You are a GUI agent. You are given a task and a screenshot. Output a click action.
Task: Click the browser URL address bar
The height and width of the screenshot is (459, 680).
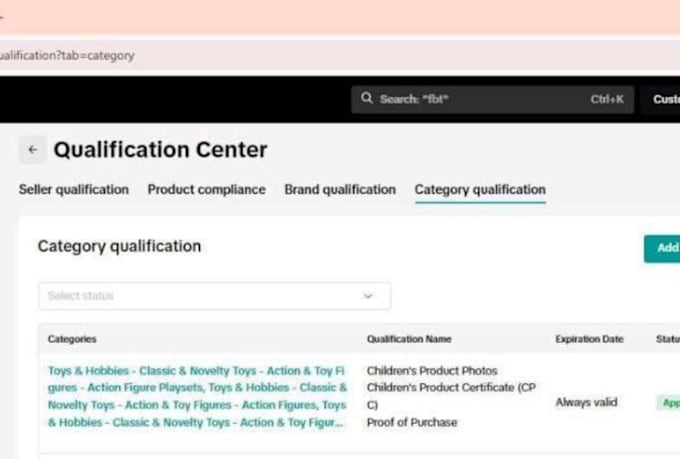point(340,56)
